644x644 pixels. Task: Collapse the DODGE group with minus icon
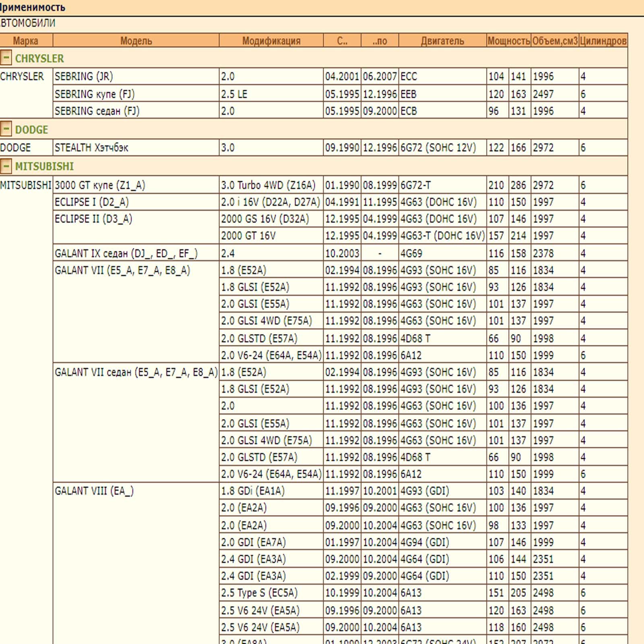point(6,129)
